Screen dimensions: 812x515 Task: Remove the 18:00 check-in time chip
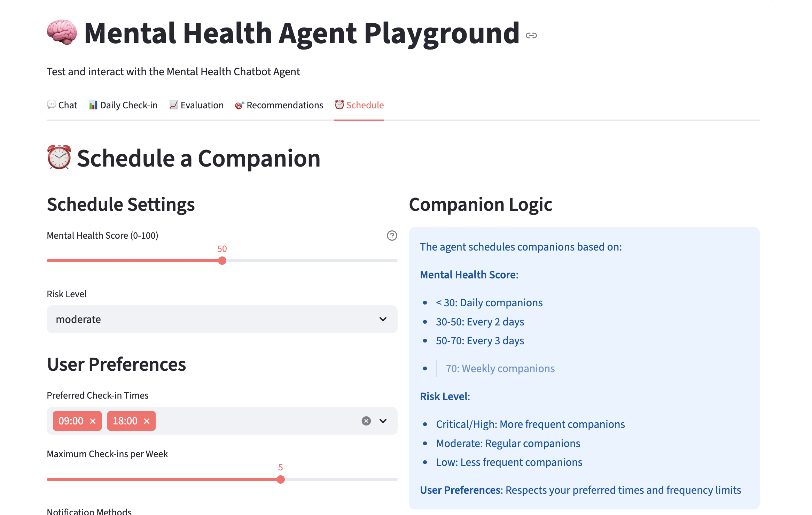(147, 421)
